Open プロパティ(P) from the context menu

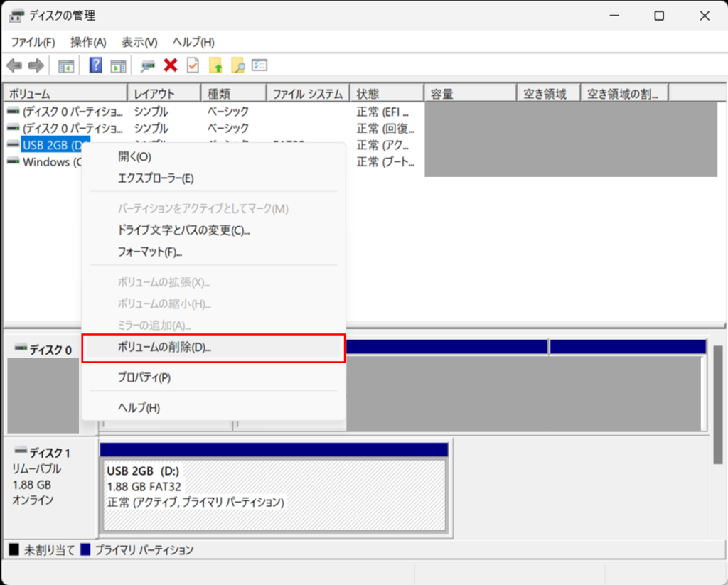tap(213, 377)
